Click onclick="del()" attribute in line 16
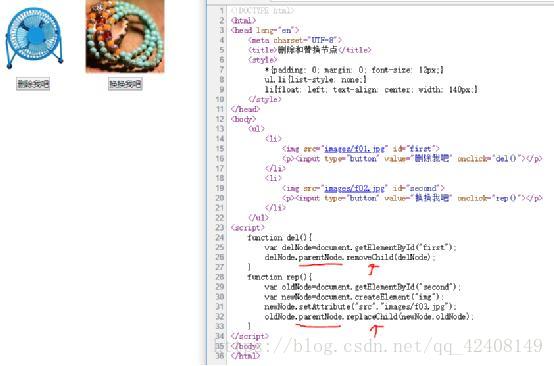Image resolution: width=554 pixels, height=366 pixels. [x=489, y=159]
